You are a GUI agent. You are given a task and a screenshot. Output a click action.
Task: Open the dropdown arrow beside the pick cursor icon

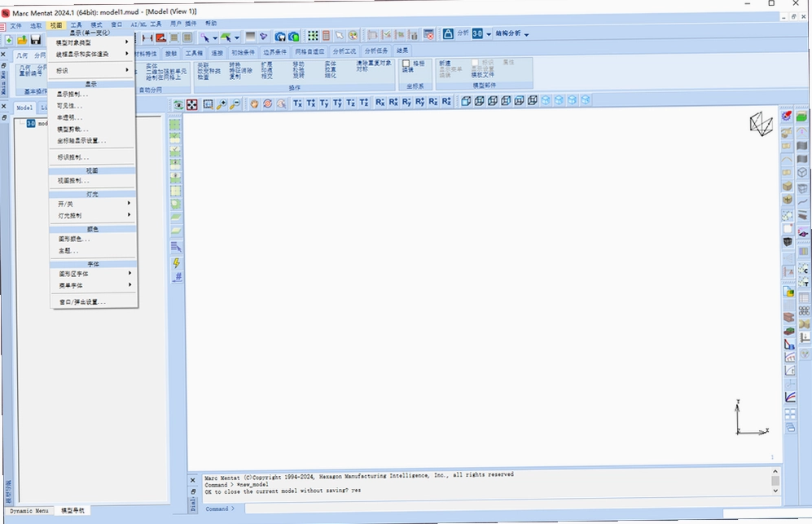[215, 37]
